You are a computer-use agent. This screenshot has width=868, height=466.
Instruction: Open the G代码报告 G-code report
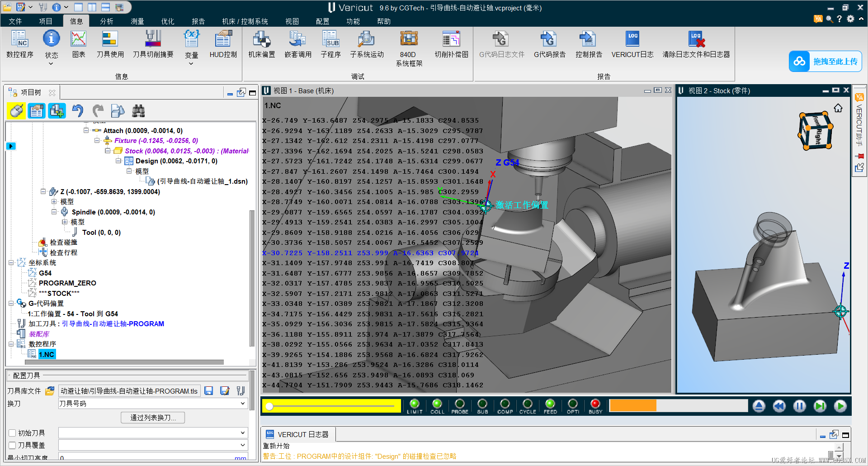pos(549,44)
